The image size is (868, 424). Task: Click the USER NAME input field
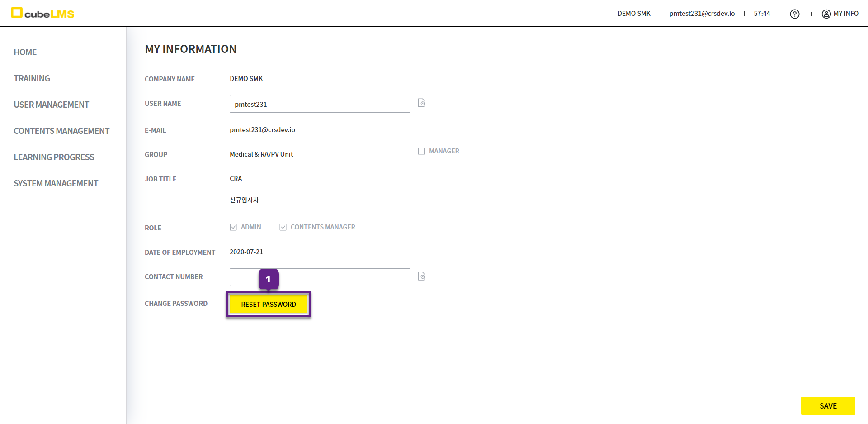pyautogui.click(x=320, y=104)
